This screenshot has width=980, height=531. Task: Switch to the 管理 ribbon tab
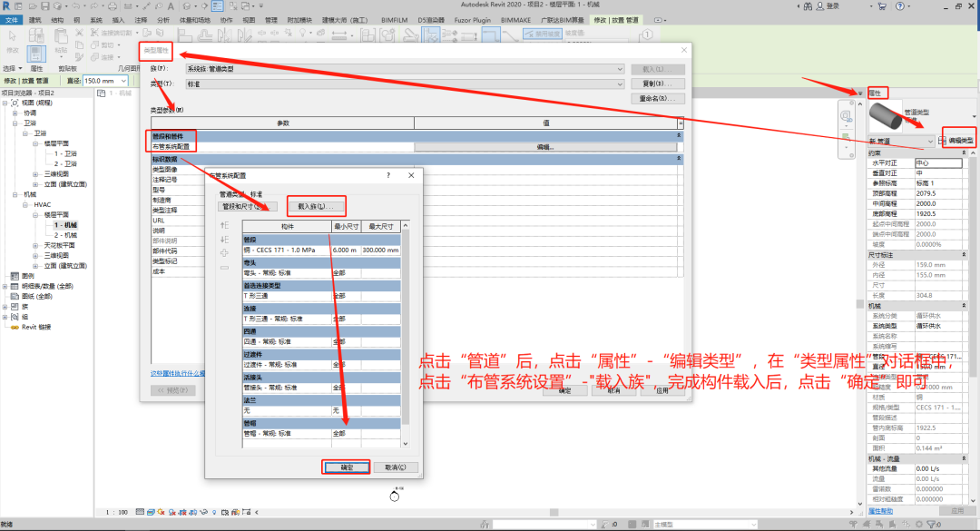270,20
